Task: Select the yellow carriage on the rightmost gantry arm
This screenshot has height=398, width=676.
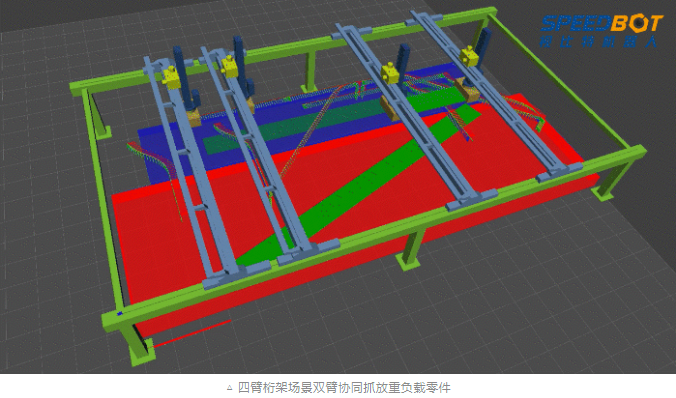Action: tap(469, 56)
